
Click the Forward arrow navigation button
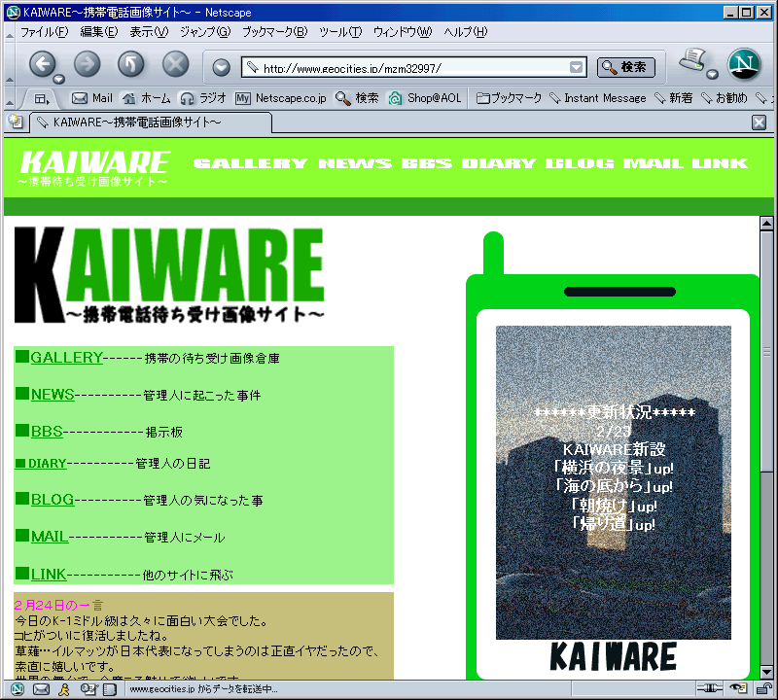tap(88, 64)
